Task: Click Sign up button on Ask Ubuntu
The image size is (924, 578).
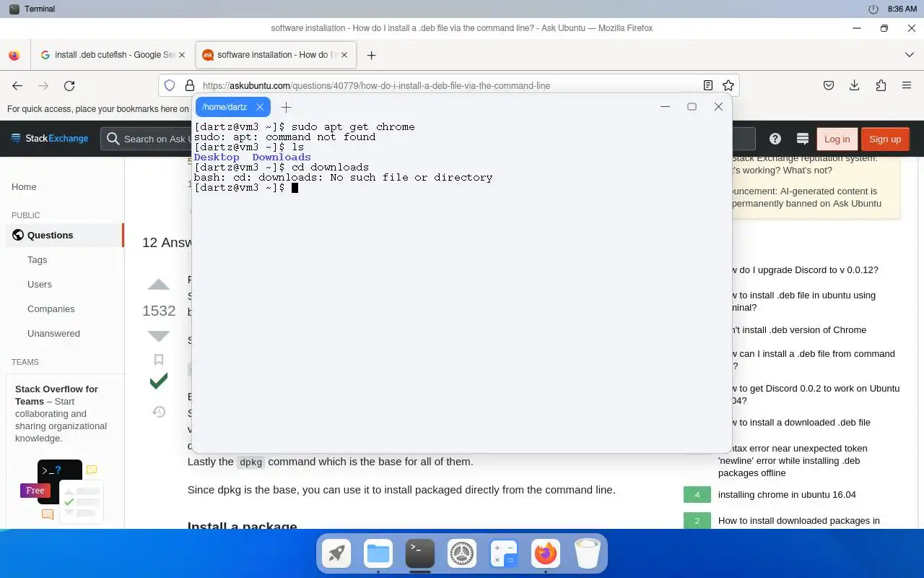Action: (x=885, y=139)
